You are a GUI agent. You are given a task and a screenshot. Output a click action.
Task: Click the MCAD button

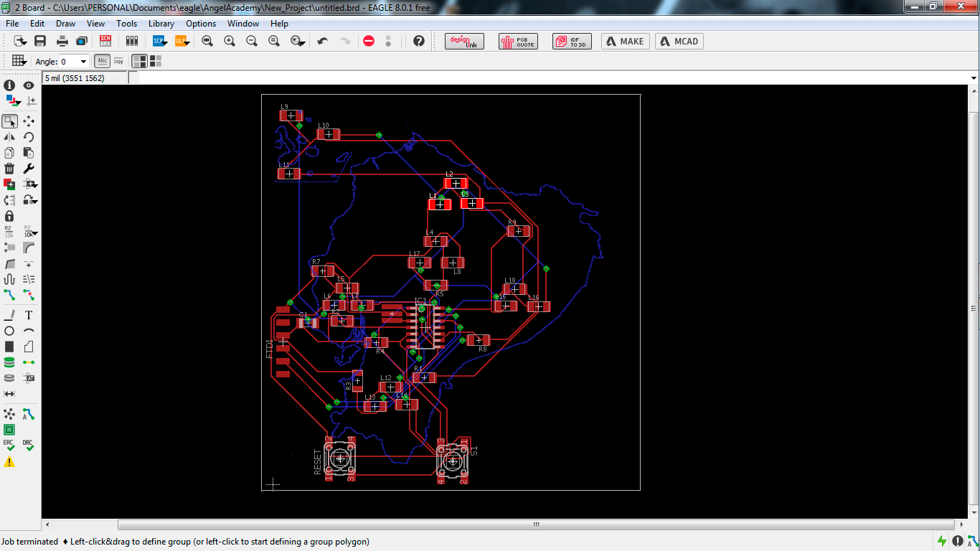[679, 42]
